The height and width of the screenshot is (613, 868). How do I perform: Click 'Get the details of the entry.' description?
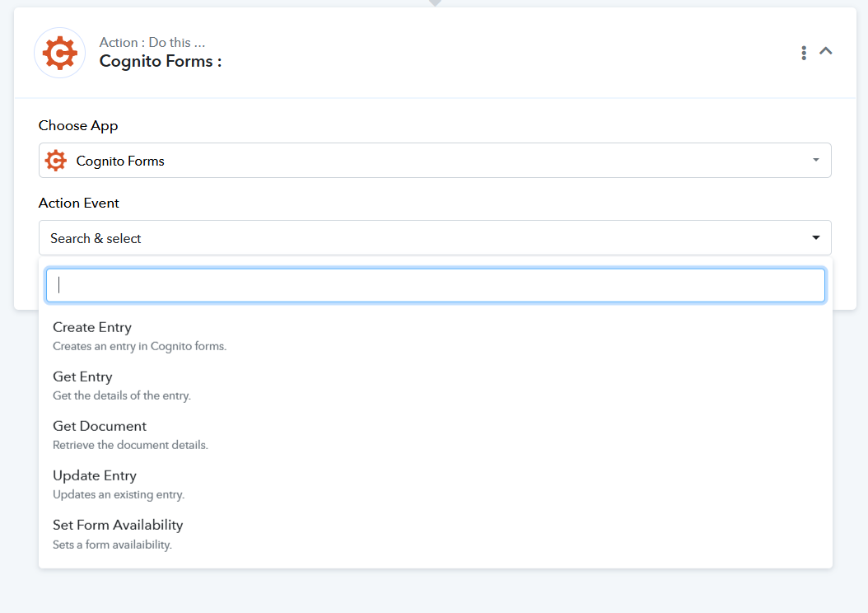(x=122, y=395)
